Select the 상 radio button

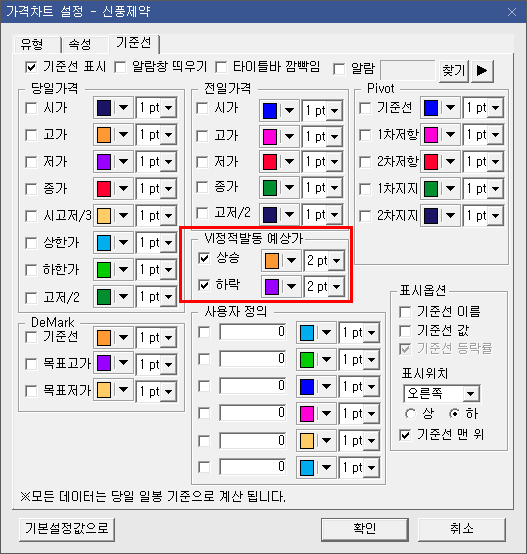point(410,414)
